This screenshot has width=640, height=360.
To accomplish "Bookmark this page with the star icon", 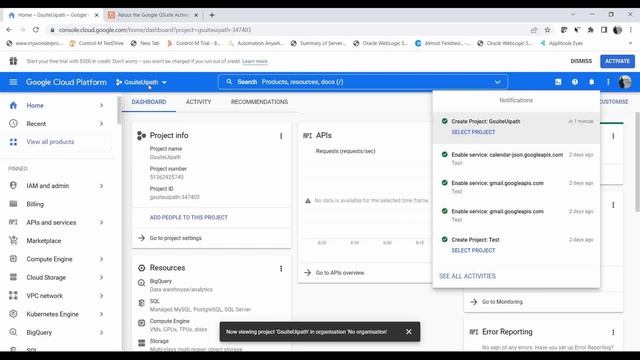I will pos(547,30).
